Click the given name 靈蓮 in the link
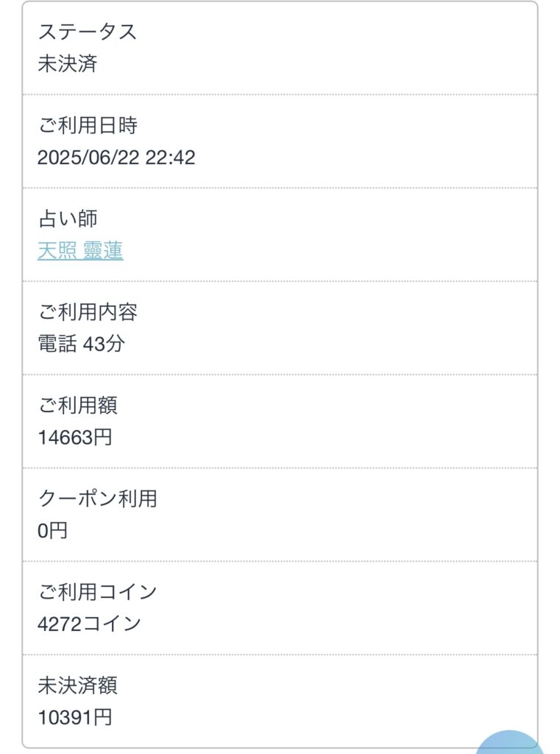 (102, 251)
